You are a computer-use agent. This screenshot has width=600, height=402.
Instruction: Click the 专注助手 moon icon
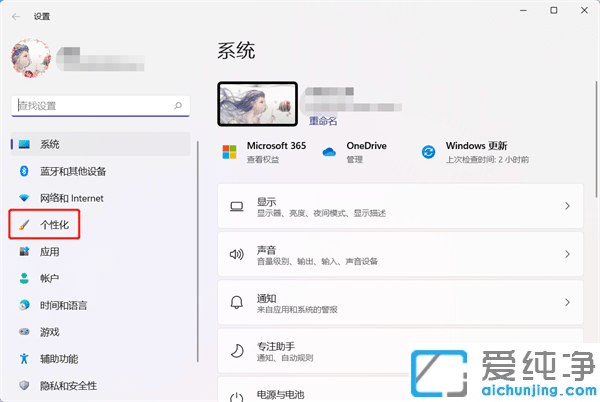coord(237,351)
